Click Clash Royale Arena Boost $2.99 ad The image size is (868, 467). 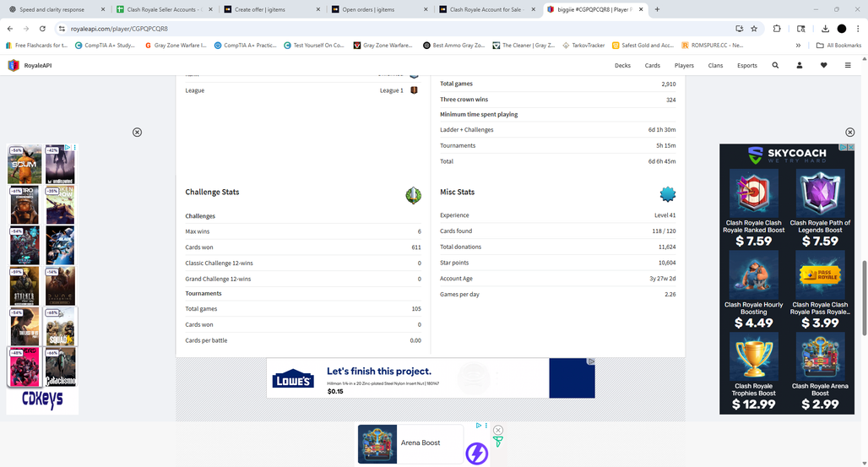[x=820, y=372]
